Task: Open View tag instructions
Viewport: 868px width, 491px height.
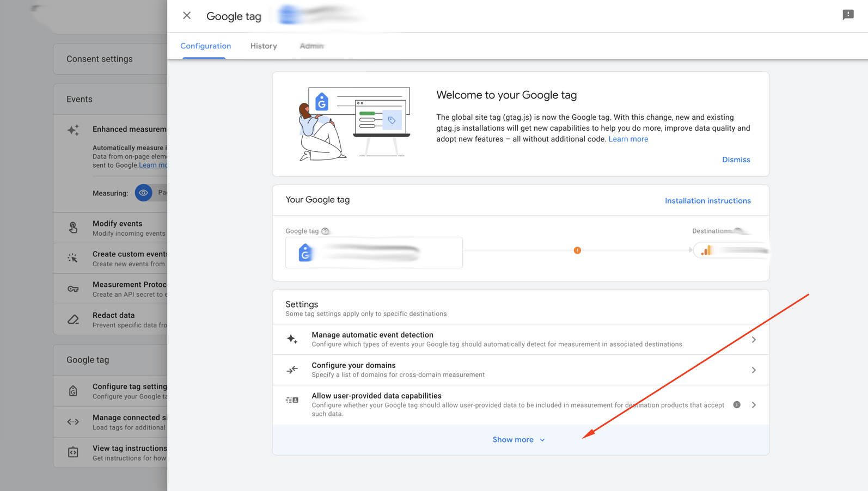Action: pos(110,452)
